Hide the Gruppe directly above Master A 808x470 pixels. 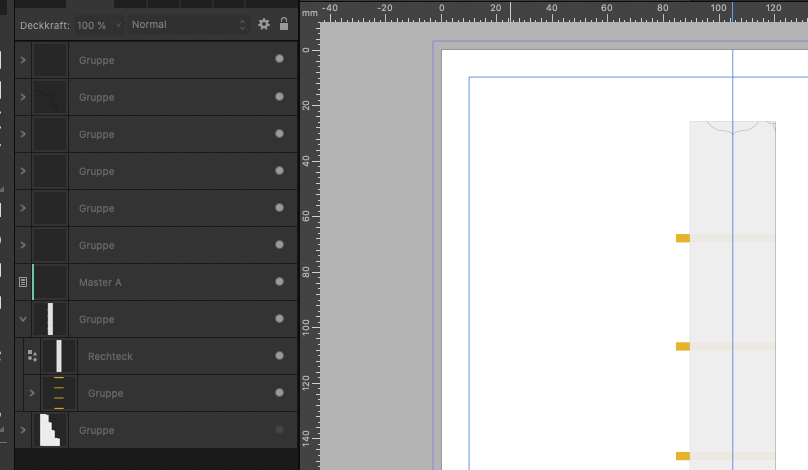click(279, 244)
